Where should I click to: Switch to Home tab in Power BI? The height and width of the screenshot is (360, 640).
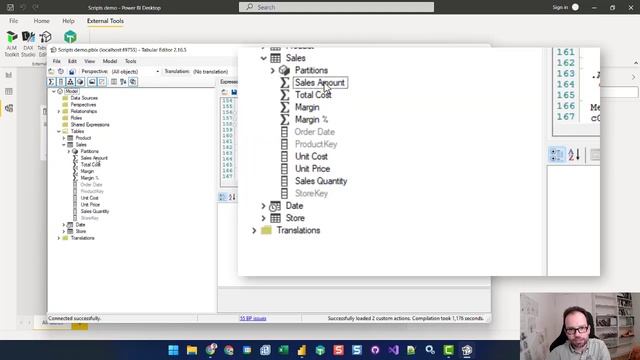coord(41,21)
